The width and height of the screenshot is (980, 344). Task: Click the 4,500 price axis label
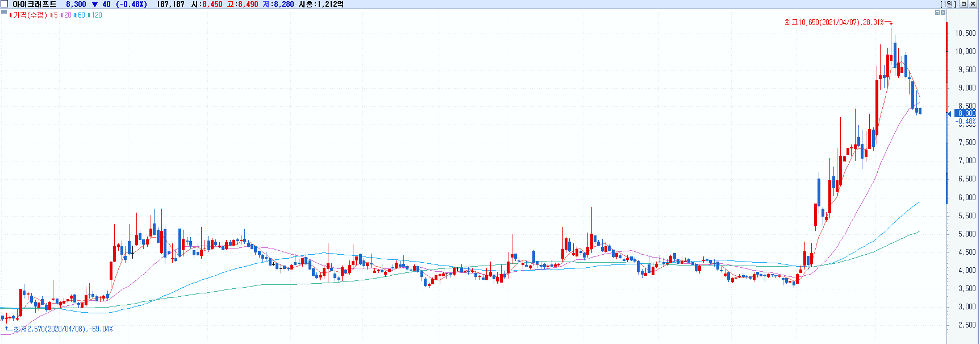click(967, 252)
